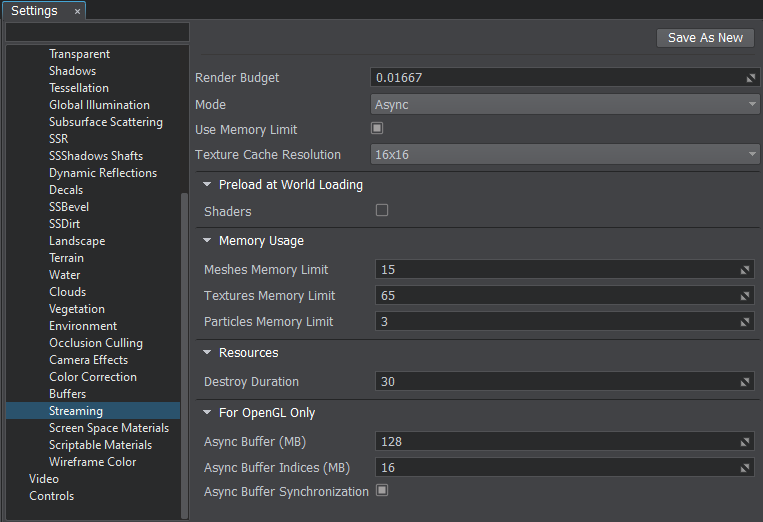Click the drag icon in the Meshes Memory Limit field
Screen dimensions: 763x522
point(745,270)
